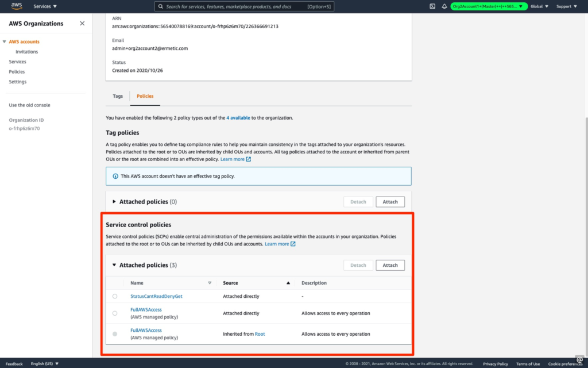Click the account ARN value text
Viewport: 588px width, 368px height.
coord(195,26)
